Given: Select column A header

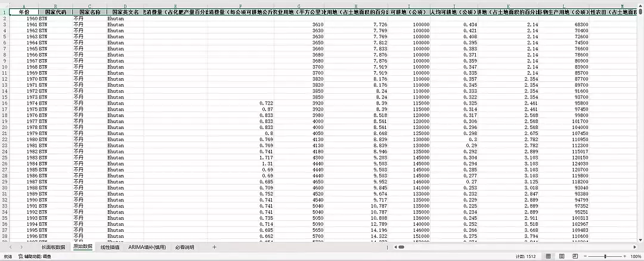Looking at the screenshot, I should coord(24,6).
